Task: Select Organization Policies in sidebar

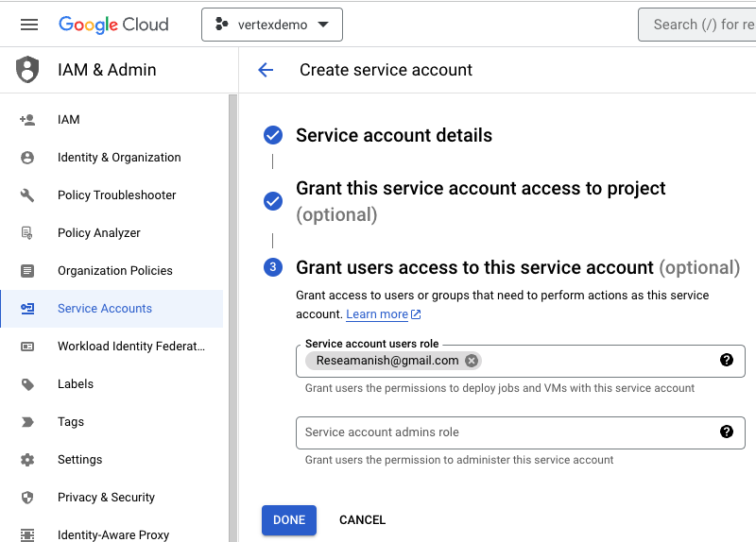Action: (x=114, y=271)
